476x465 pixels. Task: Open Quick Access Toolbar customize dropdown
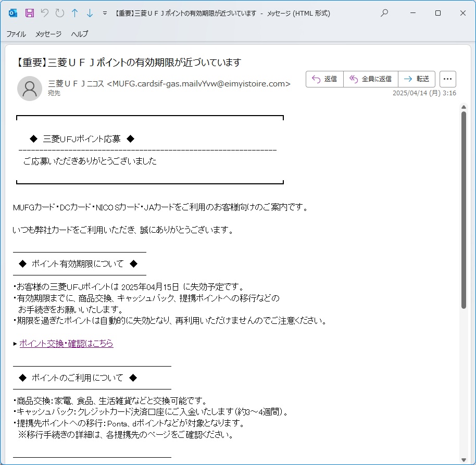point(105,13)
